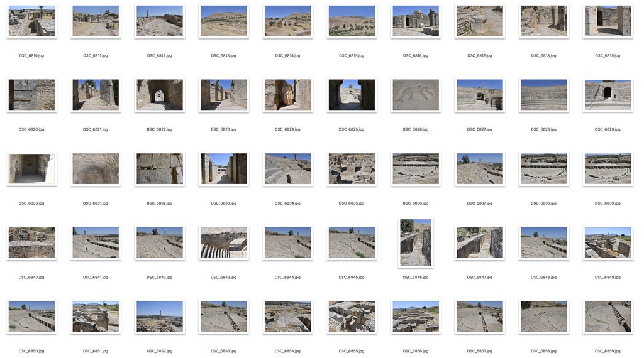Viewport: 644px width, 358px height.
Task: Click the DSC_6810.jpg file name label
Action: 31,55
